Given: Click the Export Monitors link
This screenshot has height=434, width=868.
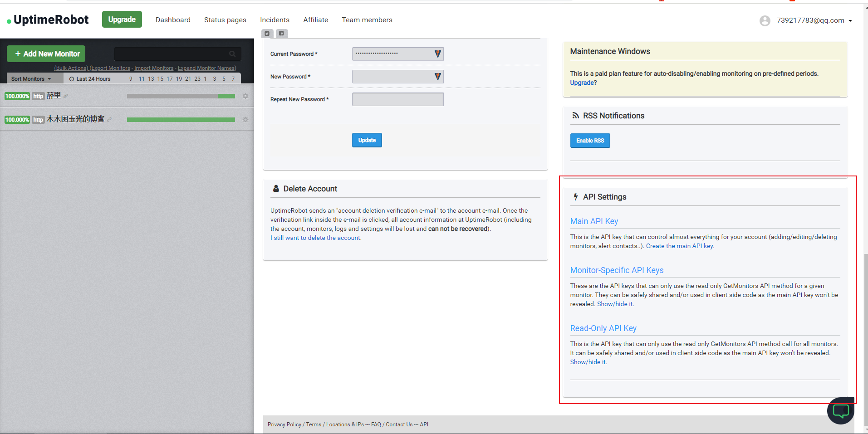Looking at the screenshot, I should (x=110, y=68).
